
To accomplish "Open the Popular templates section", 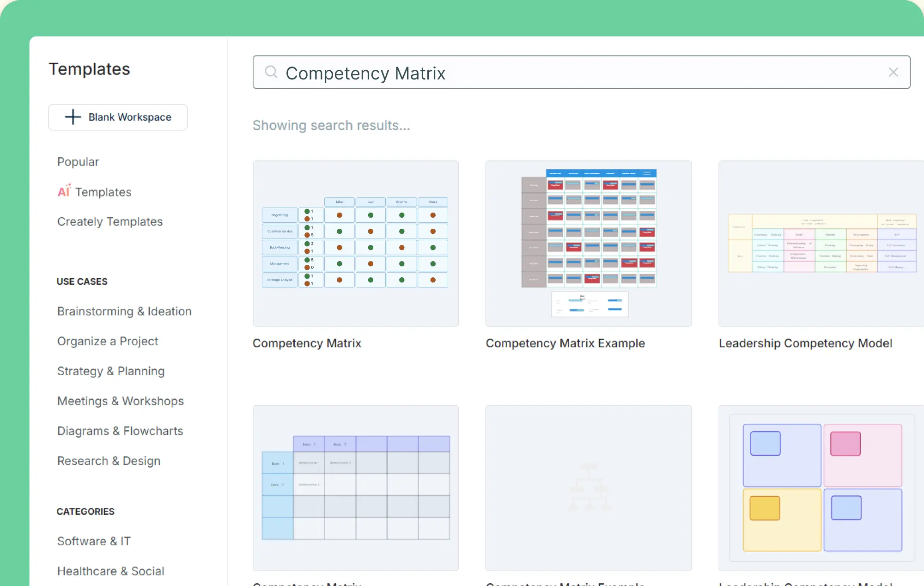I will point(78,162).
